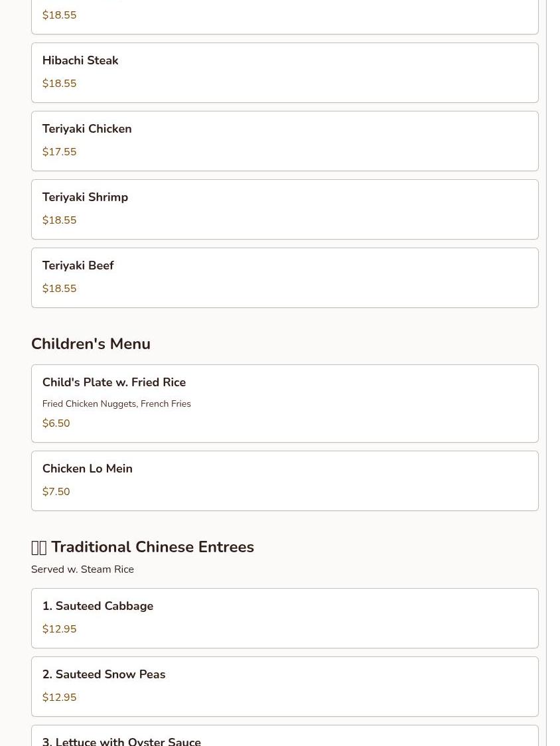The height and width of the screenshot is (746, 560).
Task: Open the Teriyaki Chicken item
Action: pyautogui.click(x=87, y=129)
